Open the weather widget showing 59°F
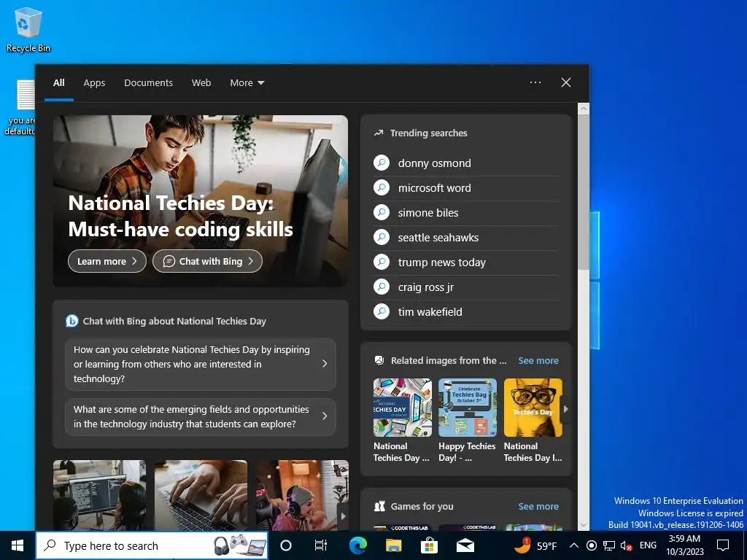747x560 pixels. pyautogui.click(x=536, y=545)
